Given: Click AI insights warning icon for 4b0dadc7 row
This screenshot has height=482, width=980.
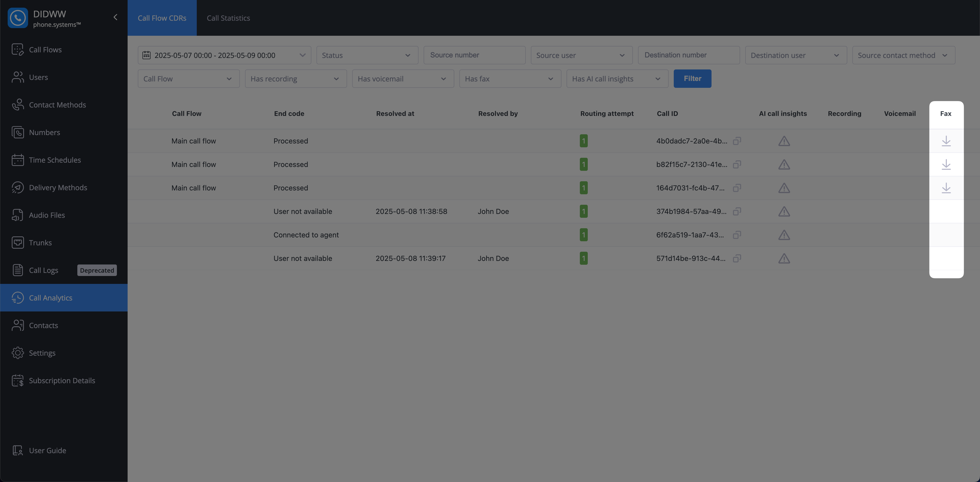Looking at the screenshot, I should pyautogui.click(x=784, y=141).
